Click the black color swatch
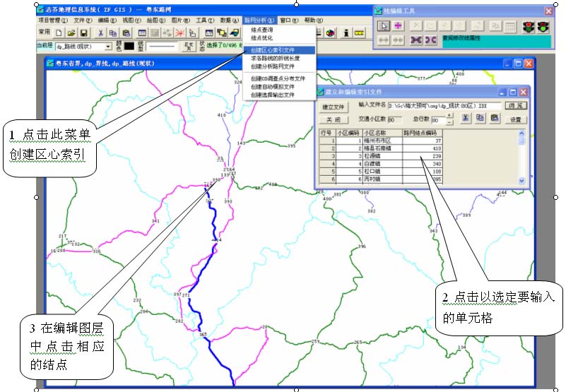 coord(129,47)
